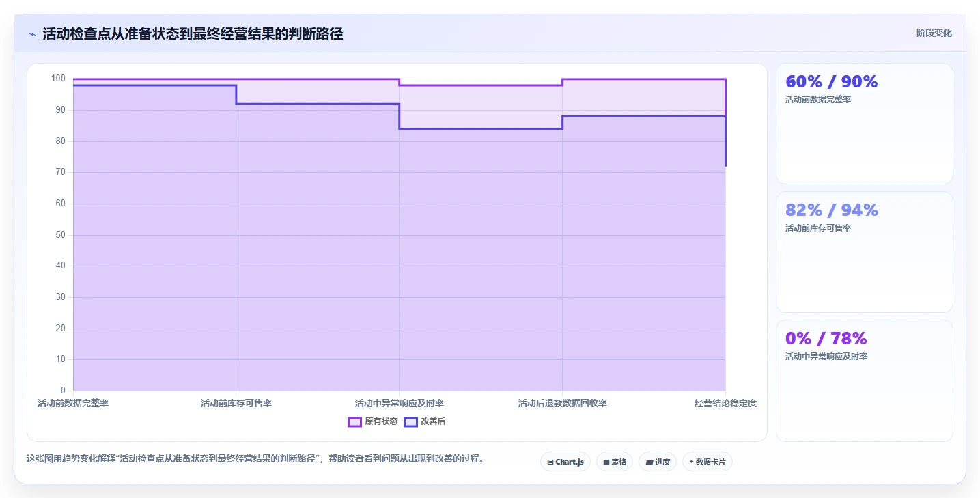Click the y-axis value 100

[x=58, y=79]
